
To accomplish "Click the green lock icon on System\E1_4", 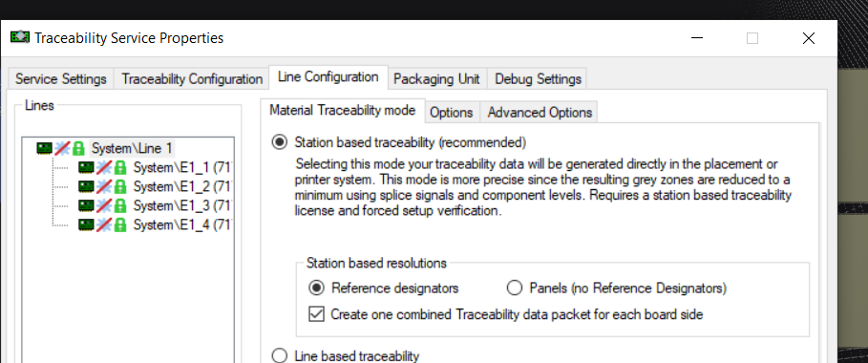I will [120, 224].
